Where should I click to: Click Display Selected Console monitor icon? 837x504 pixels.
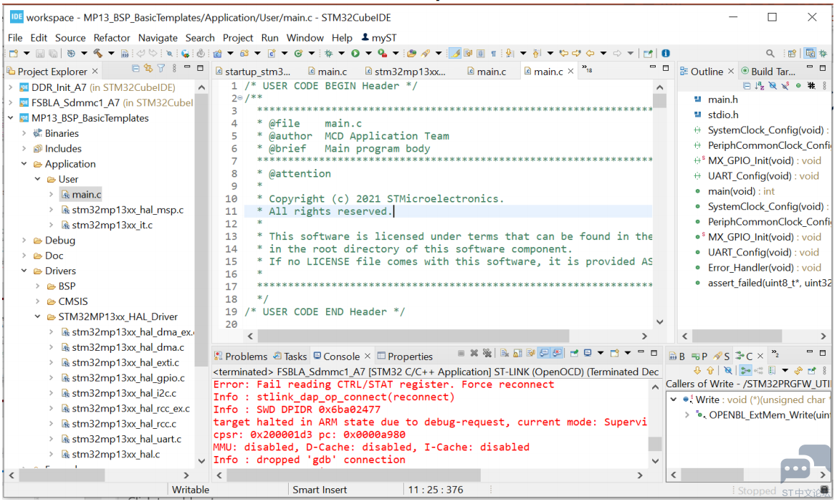[x=587, y=353]
